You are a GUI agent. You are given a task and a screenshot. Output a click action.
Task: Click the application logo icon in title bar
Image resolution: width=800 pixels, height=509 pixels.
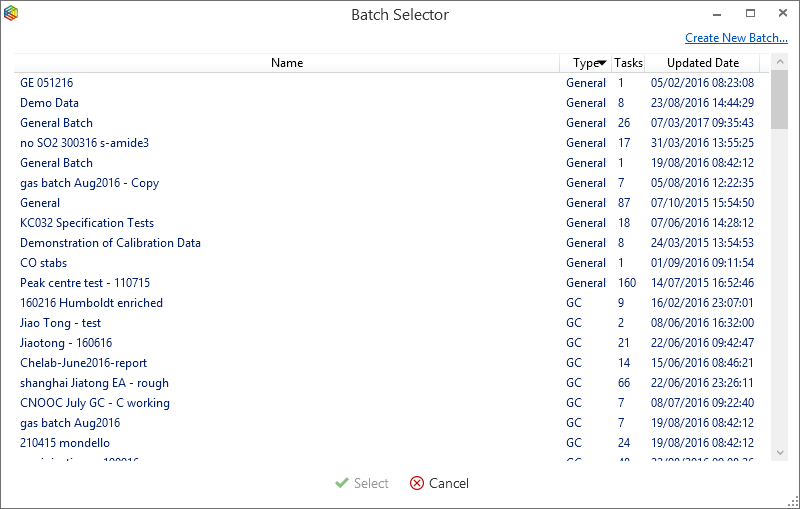(x=11, y=14)
